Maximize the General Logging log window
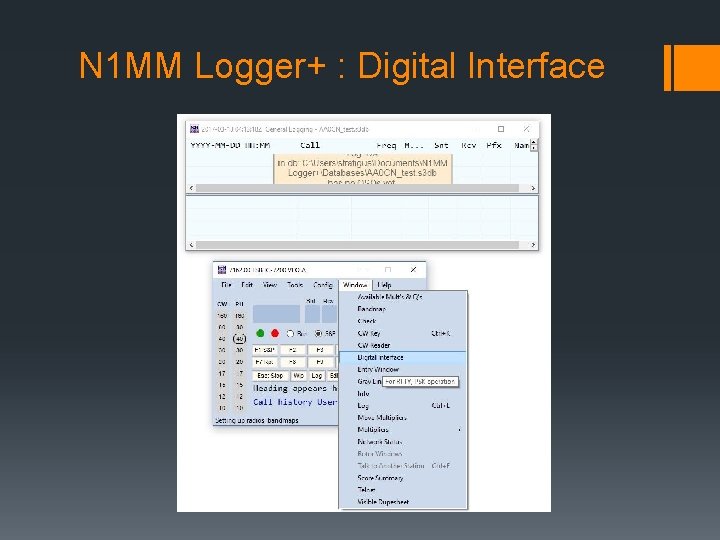The width and height of the screenshot is (720, 540). pos(501,129)
